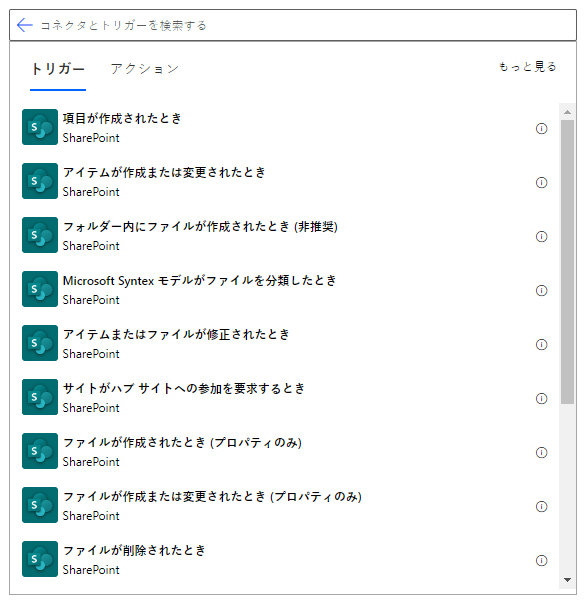Click SharePoint icon beside 項目が作成されたとき
585x606 pixels.
(40, 127)
